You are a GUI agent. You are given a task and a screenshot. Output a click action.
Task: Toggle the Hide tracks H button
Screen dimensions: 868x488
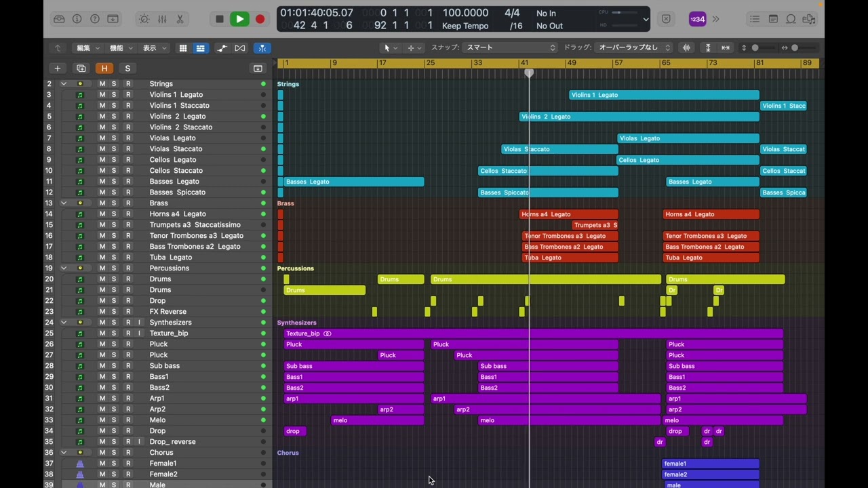pos(104,68)
